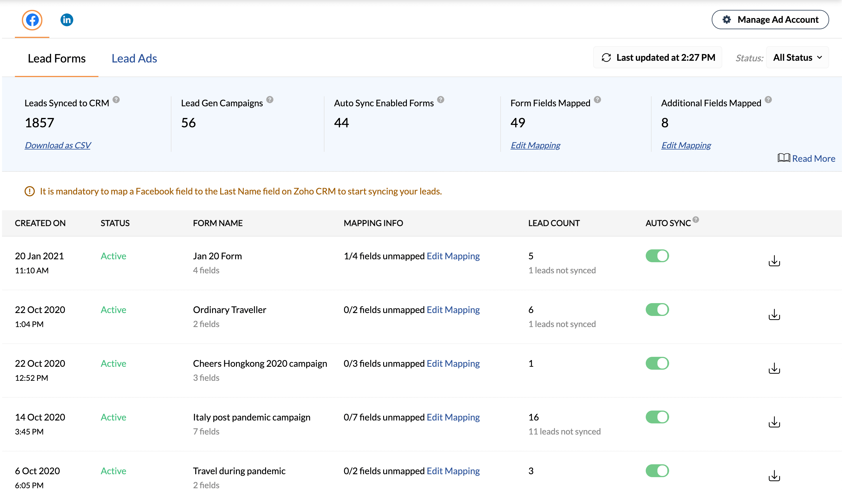This screenshot has width=842, height=504.
Task: Click the lead count 16 value
Action: coord(534,417)
